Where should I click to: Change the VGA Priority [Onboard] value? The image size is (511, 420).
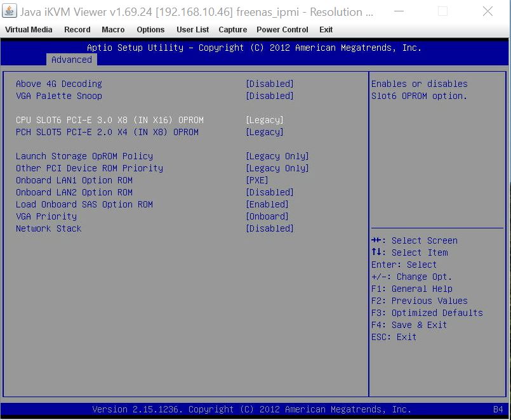(x=267, y=216)
